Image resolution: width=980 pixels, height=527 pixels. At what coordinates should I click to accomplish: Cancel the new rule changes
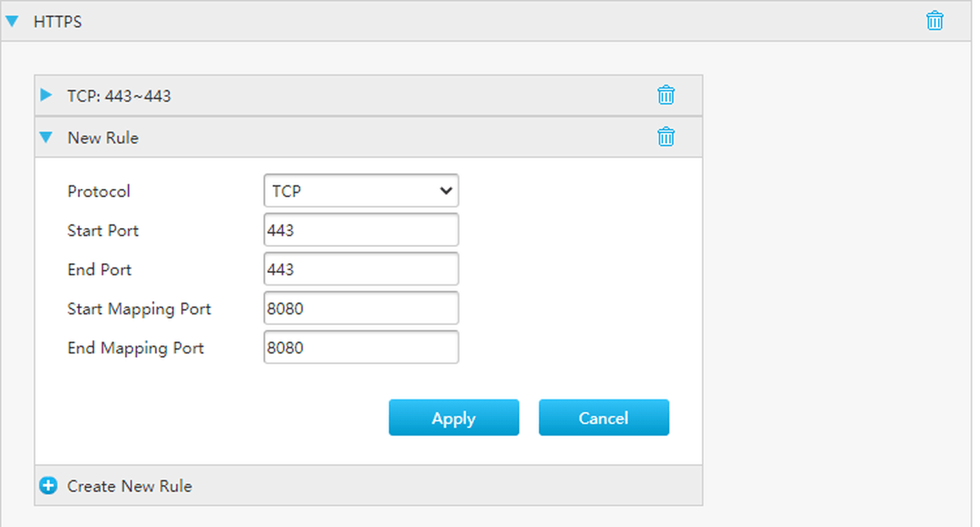pyautogui.click(x=603, y=418)
